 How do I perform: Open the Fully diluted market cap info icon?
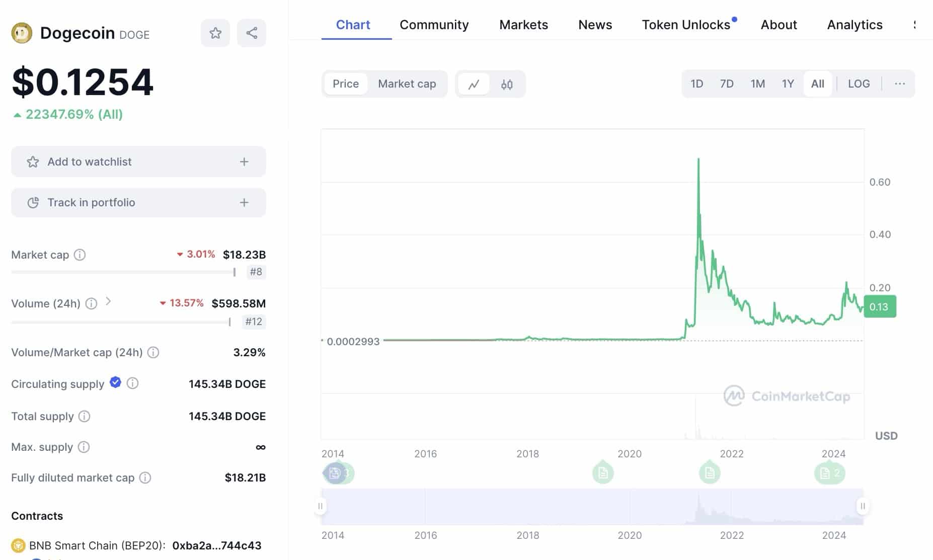tap(145, 477)
